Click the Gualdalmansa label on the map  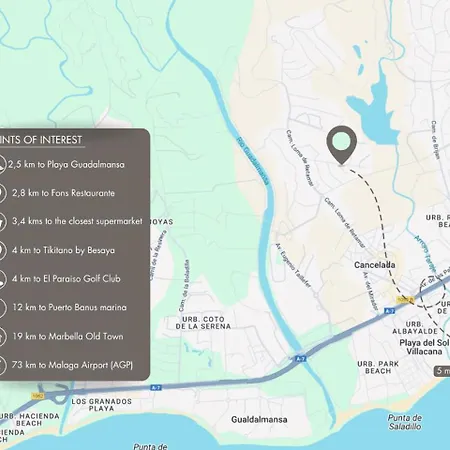(x=259, y=419)
